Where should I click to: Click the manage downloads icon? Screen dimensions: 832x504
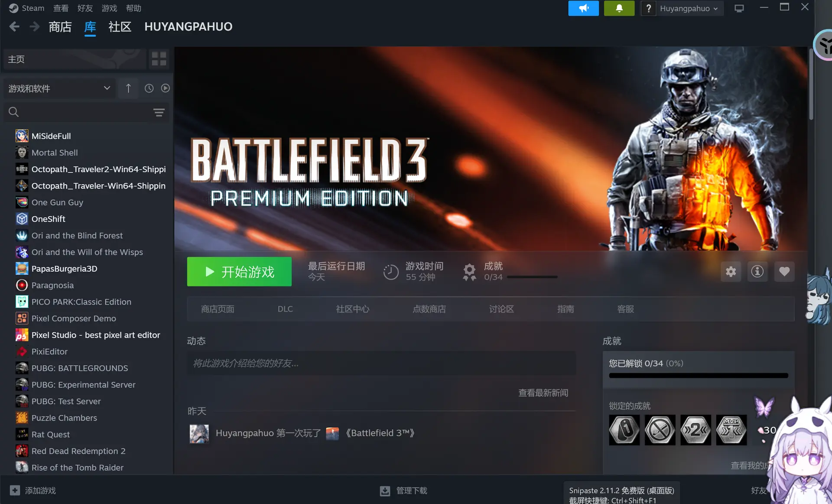coord(385,491)
